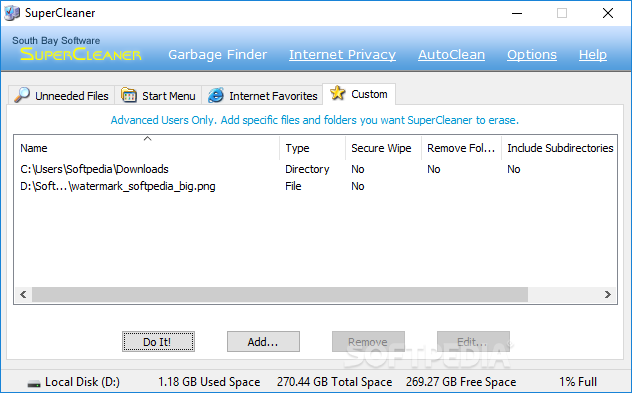Click the 1.18 GB Used Space status
632x393 pixels.
coord(209,382)
